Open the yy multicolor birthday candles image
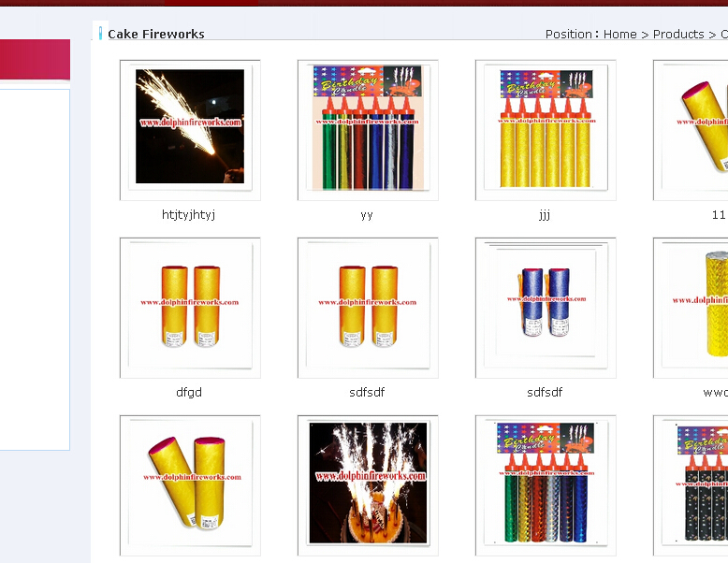 click(368, 130)
